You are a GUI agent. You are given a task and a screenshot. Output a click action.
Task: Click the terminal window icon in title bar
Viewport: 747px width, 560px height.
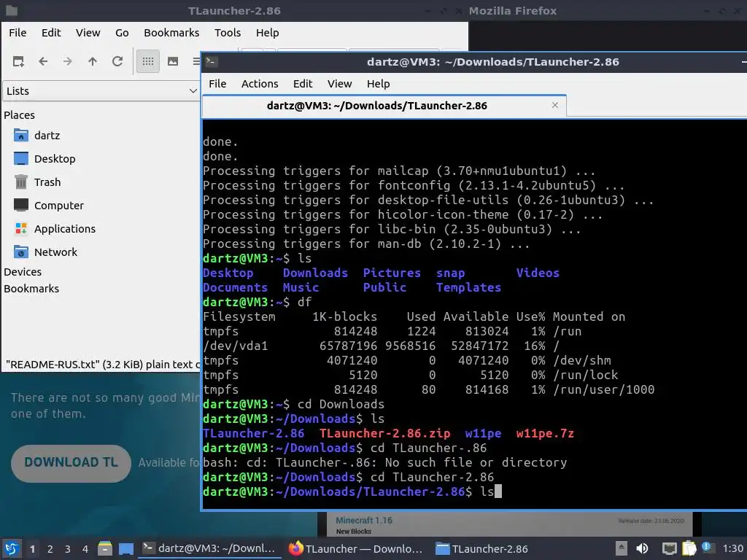coord(212,62)
